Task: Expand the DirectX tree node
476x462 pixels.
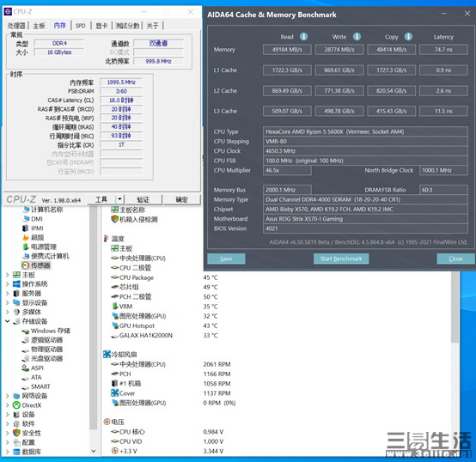Action: pos(7,405)
